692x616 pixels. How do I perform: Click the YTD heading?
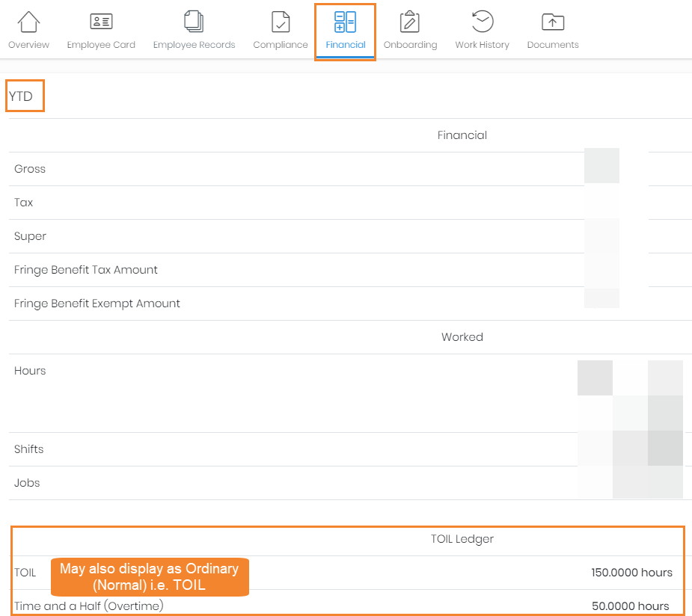coord(21,96)
